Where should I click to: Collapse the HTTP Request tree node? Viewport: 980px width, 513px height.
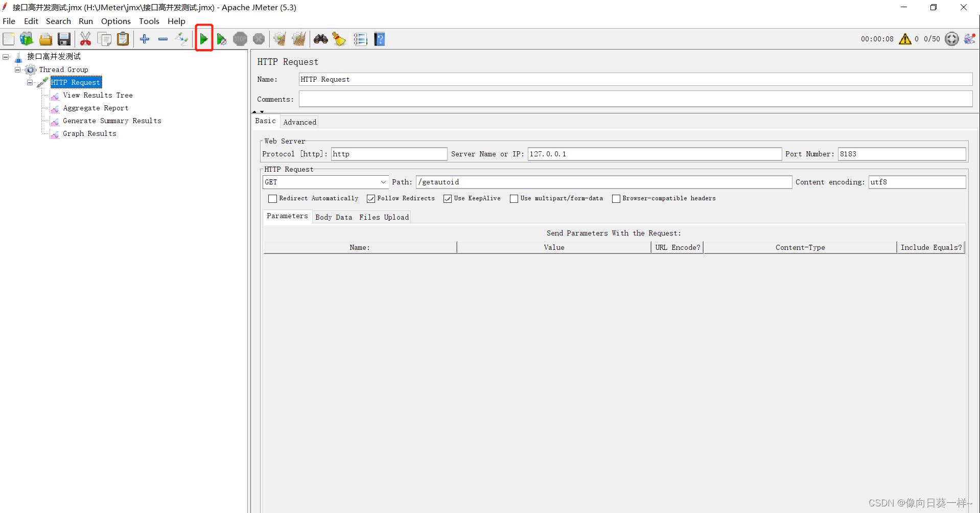(x=30, y=82)
